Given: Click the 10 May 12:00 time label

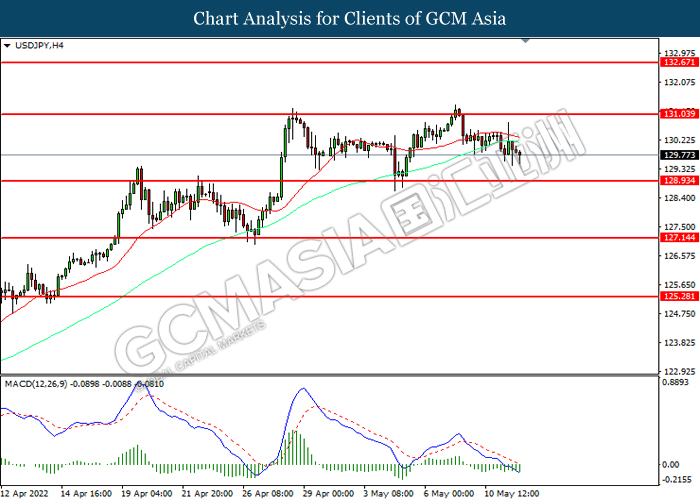Looking at the screenshot, I should pyautogui.click(x=512, y=494).
